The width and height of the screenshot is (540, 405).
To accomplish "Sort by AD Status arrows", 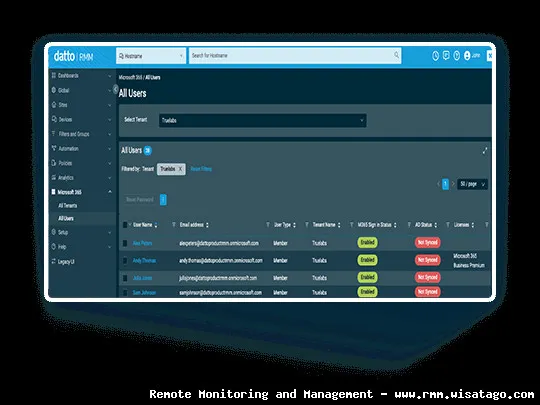I will point(435,225).
